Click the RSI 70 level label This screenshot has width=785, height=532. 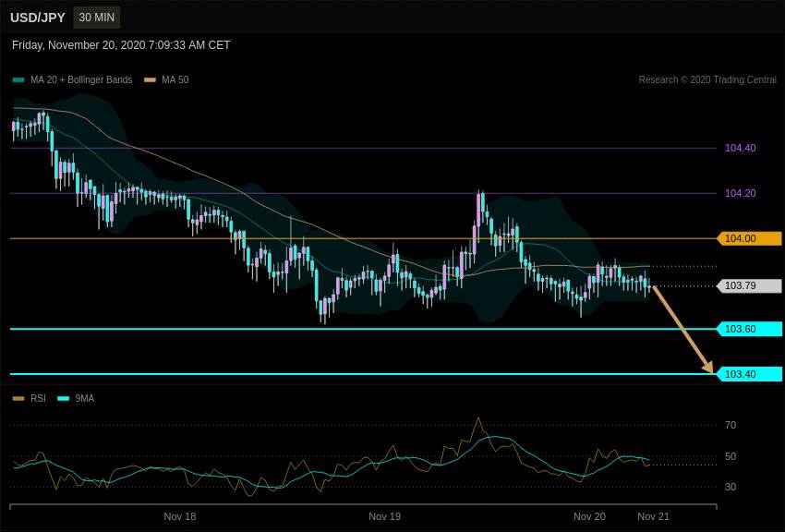[731, 425]
